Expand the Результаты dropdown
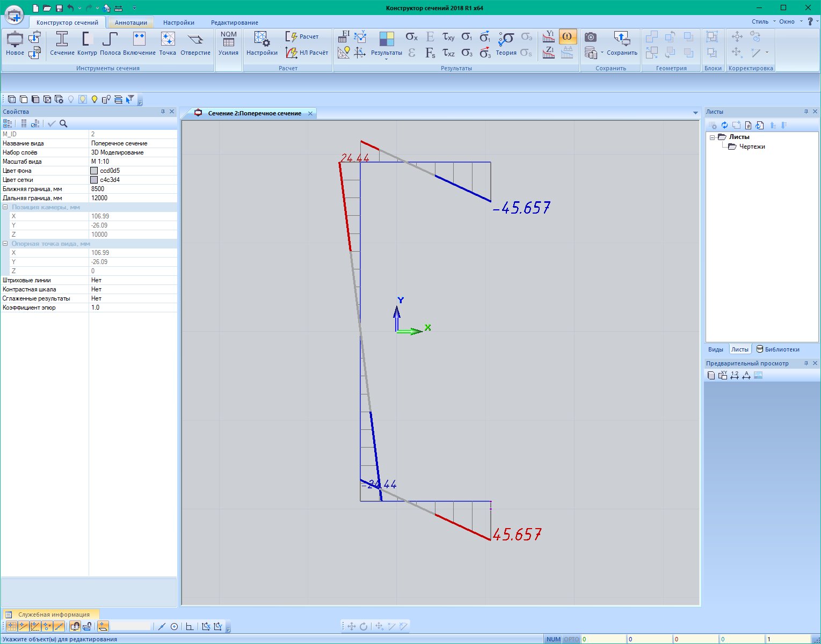 [x=387, y=58]
